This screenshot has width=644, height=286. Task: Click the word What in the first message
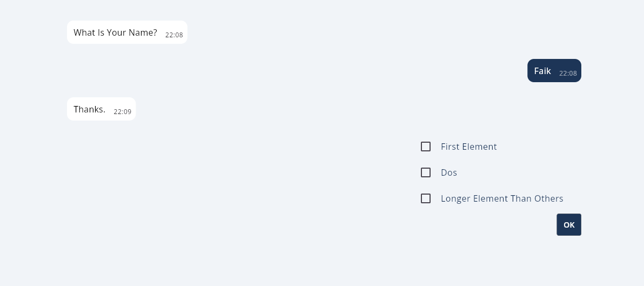[x=84, y=32]
